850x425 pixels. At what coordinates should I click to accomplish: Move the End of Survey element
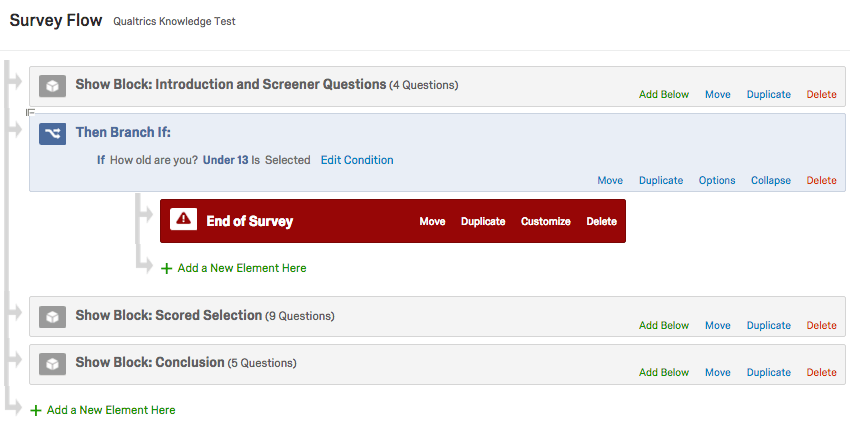tap(432, 221)
